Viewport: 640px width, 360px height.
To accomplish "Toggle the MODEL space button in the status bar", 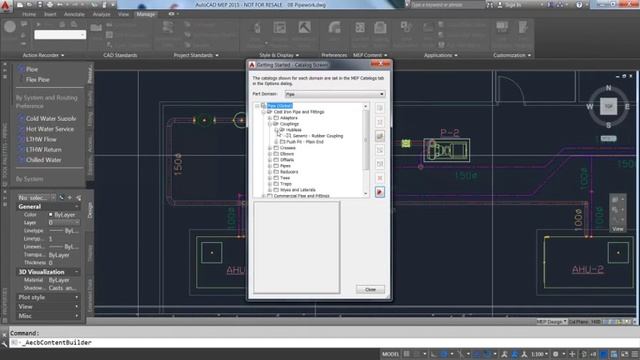I will coord(390,354).
